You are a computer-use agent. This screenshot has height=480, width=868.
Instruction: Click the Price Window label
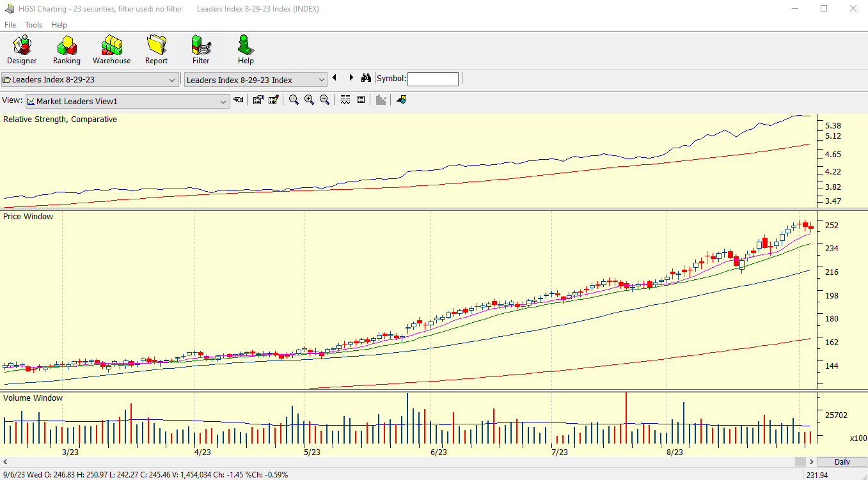(x=28, y=217)
